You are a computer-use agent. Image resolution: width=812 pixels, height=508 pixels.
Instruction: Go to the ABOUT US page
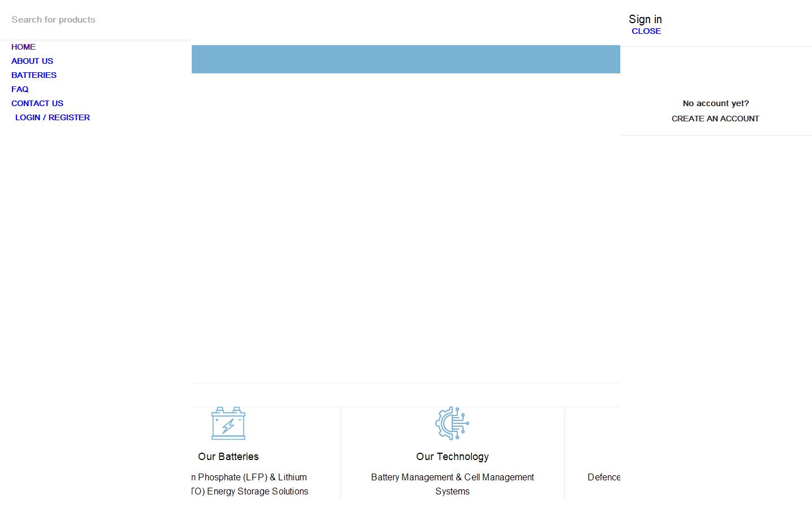click(32, 61)
